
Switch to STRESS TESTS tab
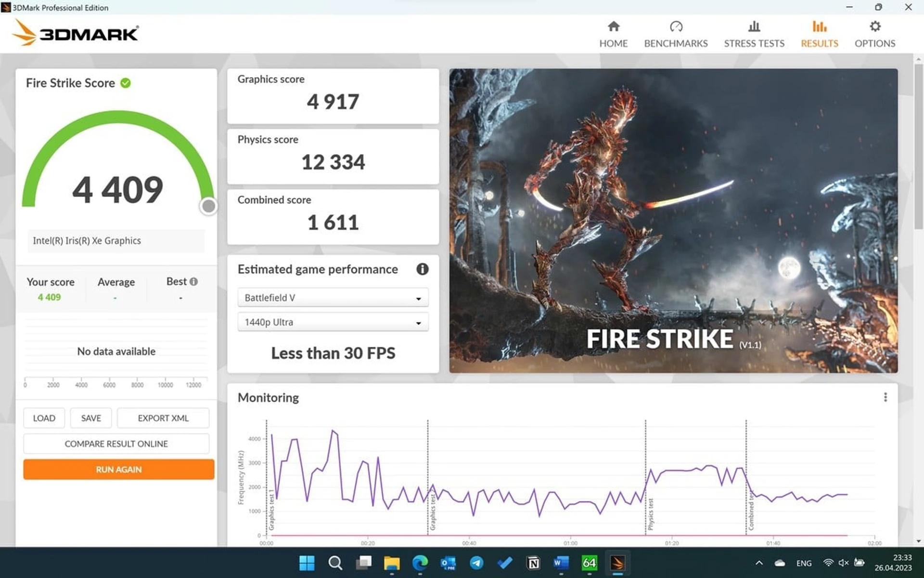click(754, 35)
